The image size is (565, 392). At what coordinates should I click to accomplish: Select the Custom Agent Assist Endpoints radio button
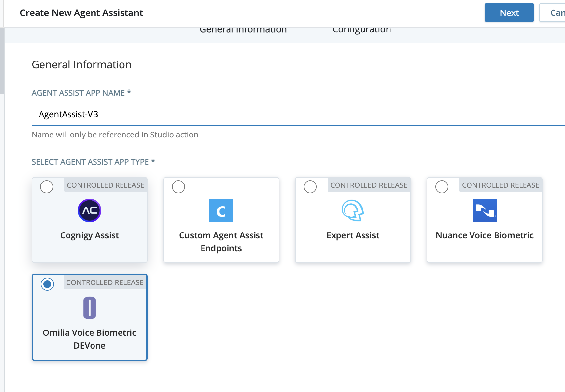[x=178, y=187]
